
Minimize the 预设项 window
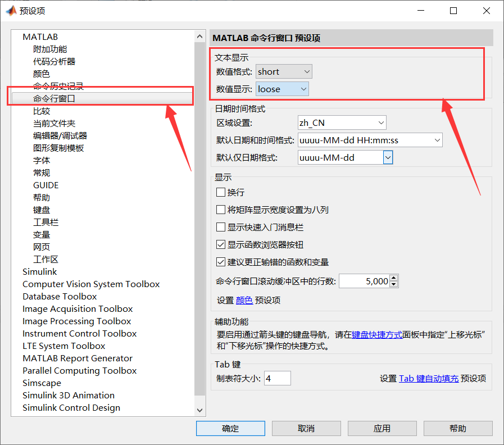pos(421,11)
